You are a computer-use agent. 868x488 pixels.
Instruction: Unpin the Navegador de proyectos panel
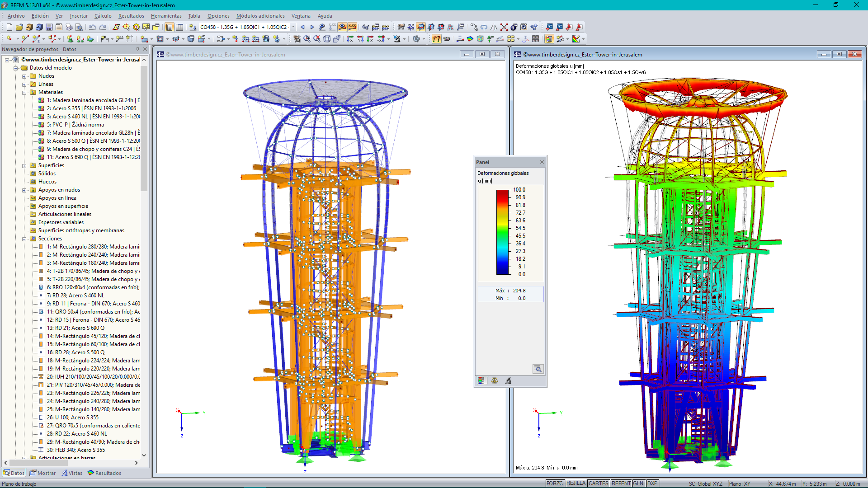[x=137, y=49]
